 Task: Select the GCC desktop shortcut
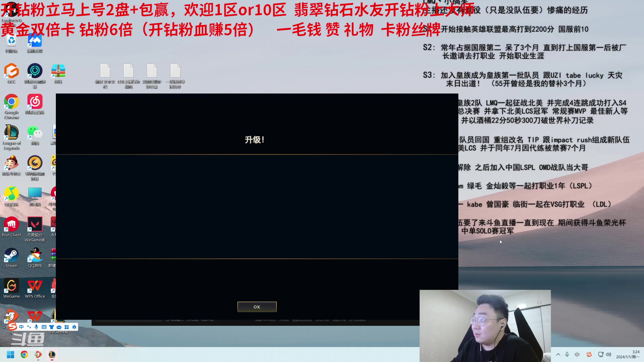pyautogui.click(x=12, y=73)
